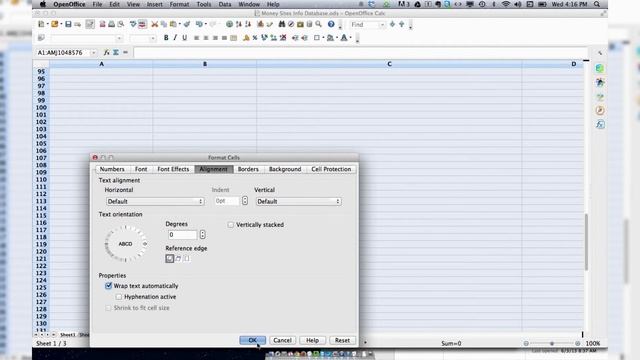Click the Find previous up arrow icon

[402, 24]
